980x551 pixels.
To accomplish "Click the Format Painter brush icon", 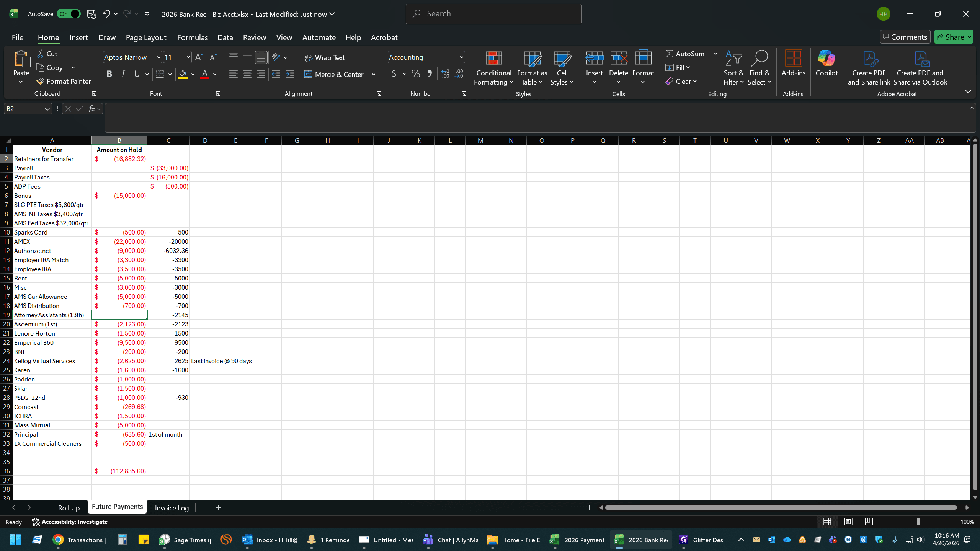I will [40, 82].
